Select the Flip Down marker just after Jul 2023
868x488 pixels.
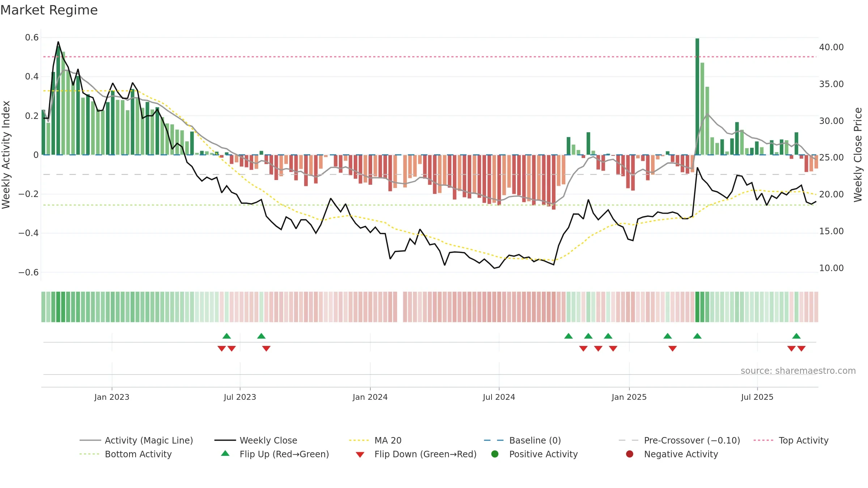tap(266, 348)
